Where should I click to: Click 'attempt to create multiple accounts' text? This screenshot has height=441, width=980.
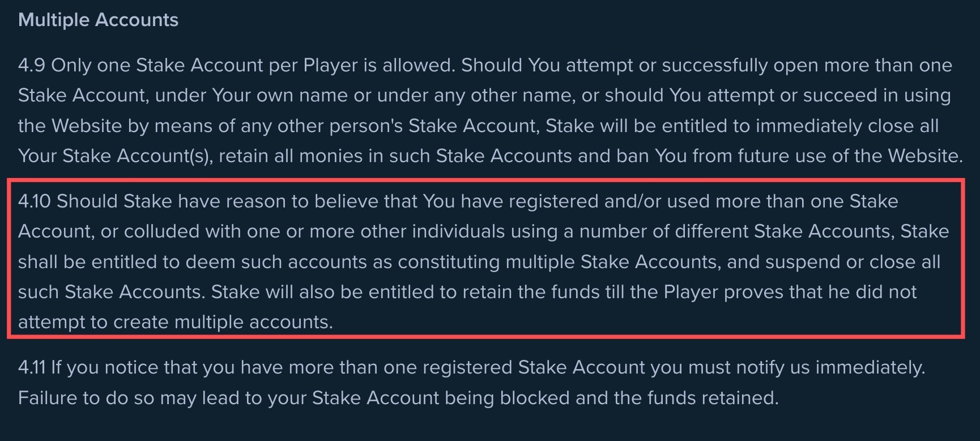tap(175, 322)
